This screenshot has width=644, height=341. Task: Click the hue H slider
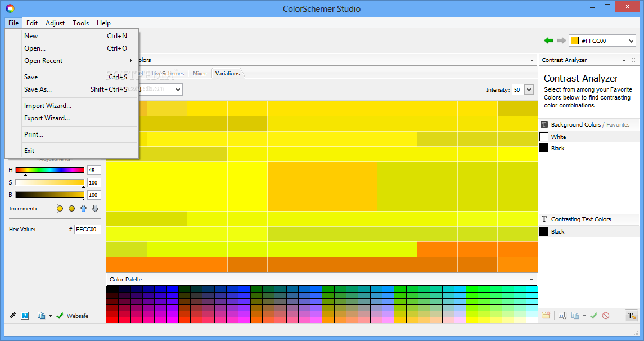click(49, 170)
